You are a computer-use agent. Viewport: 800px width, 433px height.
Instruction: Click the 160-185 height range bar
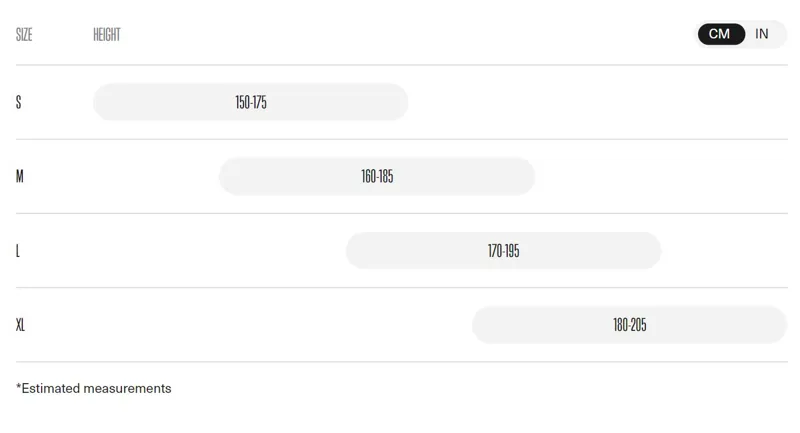pyautogui.click(x=377, y=177)
